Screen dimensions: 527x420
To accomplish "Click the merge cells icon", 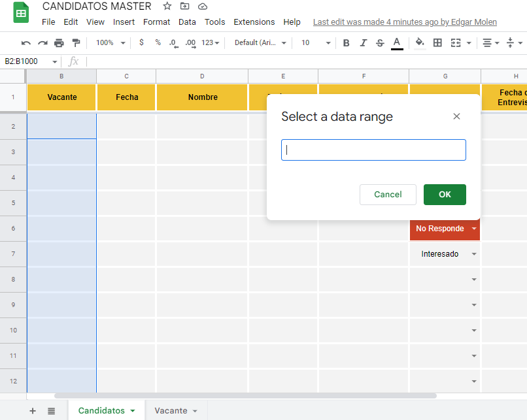I will (456, 43).
